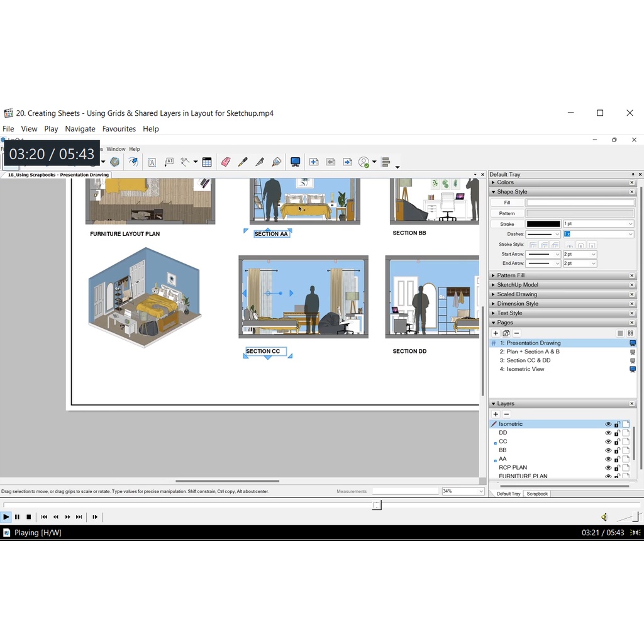This screenshot has height=644, width=644.
Task: Expand the SketchUp Model panel
Action: click(518, 285)
